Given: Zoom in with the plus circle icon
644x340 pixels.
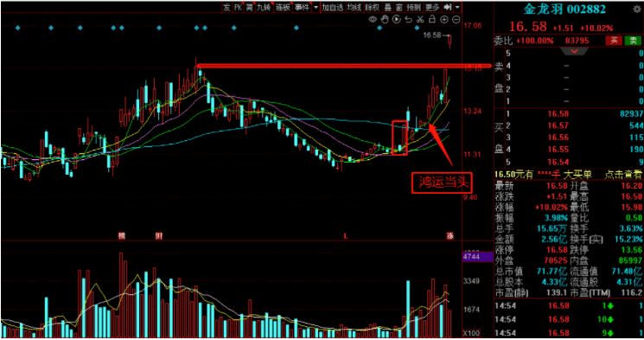Looking at the screenshot, I should point(444,19).
